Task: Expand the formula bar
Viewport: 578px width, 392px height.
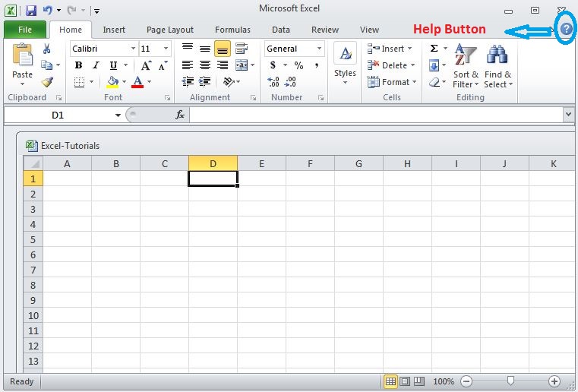Action: (568, 115)
